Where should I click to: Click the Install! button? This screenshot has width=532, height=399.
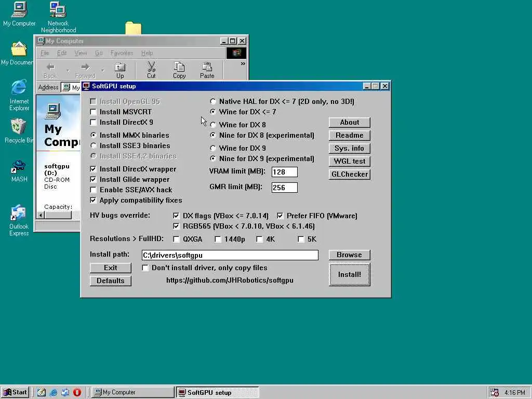(x=349, y=274)
